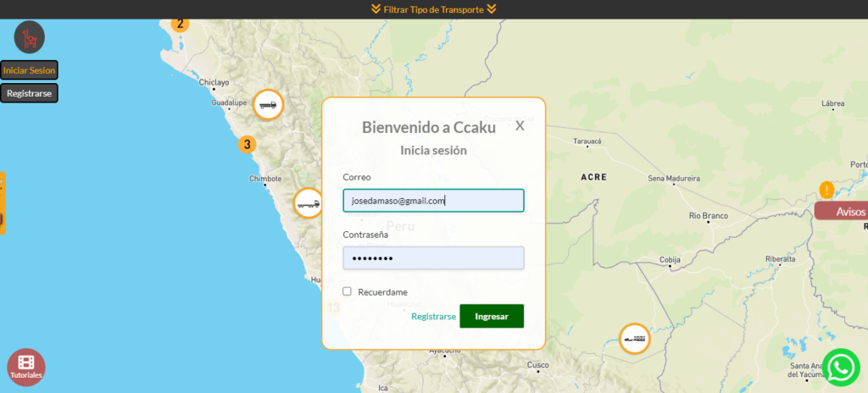
Task: Close the Bienvenido a Ccaku dialog
Action: [x=520, y=125]
